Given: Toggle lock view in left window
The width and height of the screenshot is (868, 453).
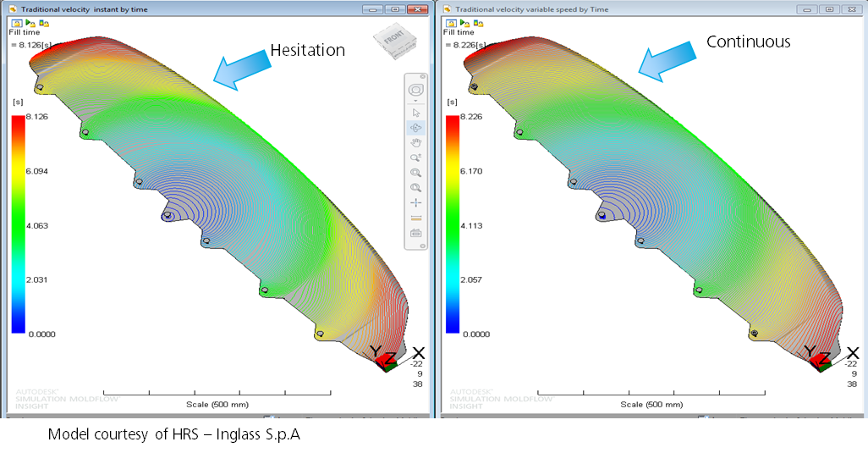Looking at the screenshot, I should click(17, 23).
